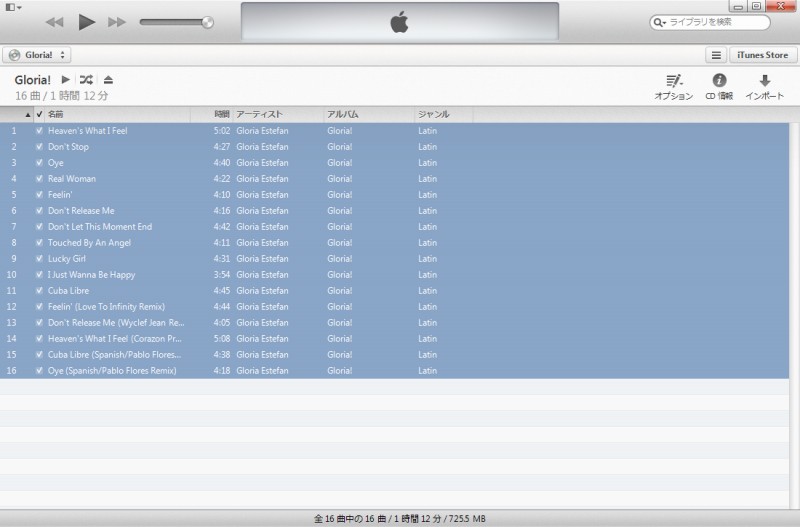
Task: Start playback with main Play button
Action: [x=86, y=22]
